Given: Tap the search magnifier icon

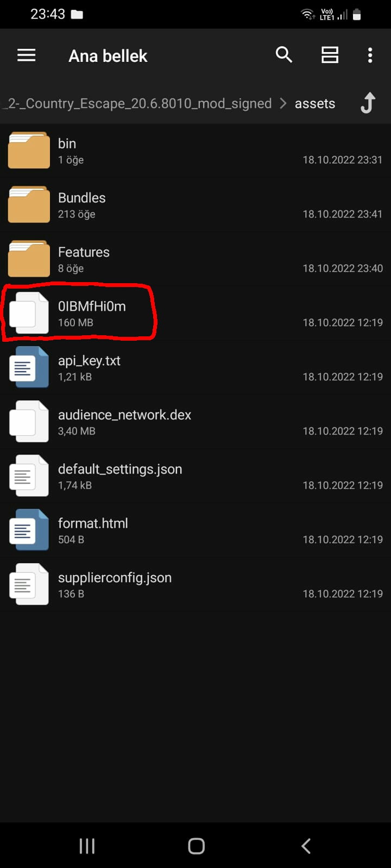Looking at the screenshot, I should click(284, 55).
